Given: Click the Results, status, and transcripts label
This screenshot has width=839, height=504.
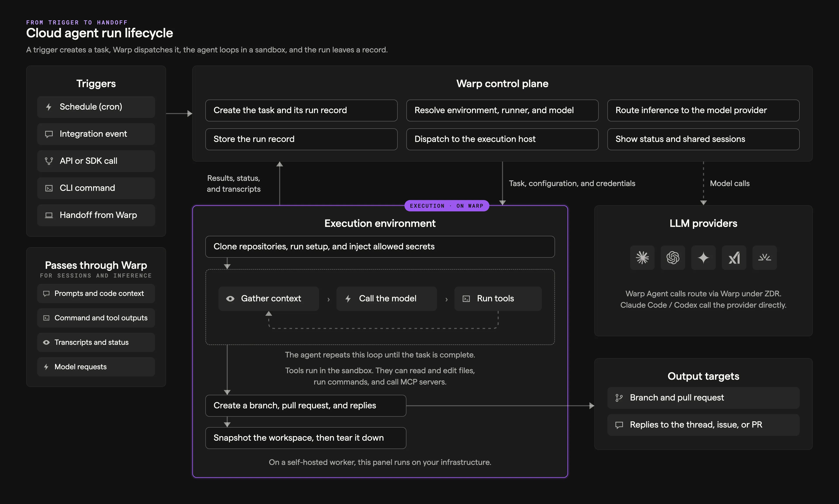Looking at the screenshot, I should pos(234,184).
